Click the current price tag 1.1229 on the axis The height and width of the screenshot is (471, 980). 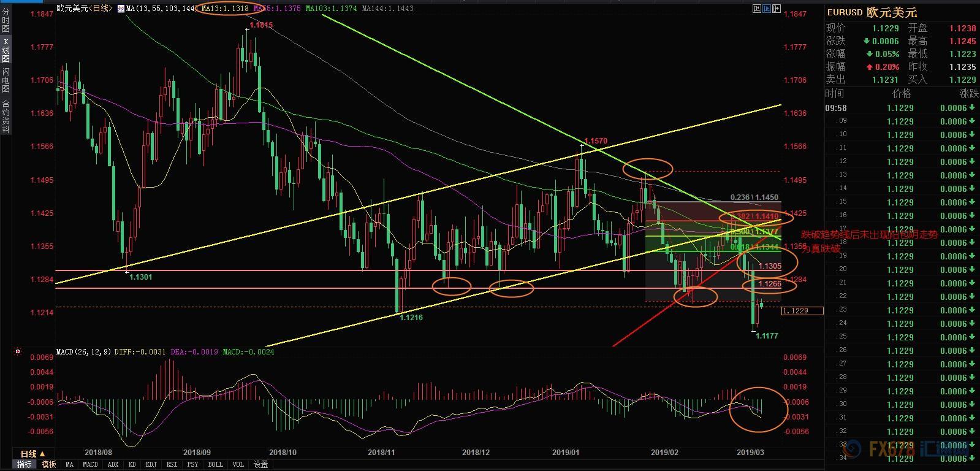pos(802,311)
